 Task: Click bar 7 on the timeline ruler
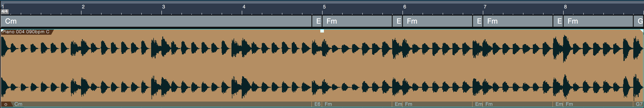coord(485,7)
